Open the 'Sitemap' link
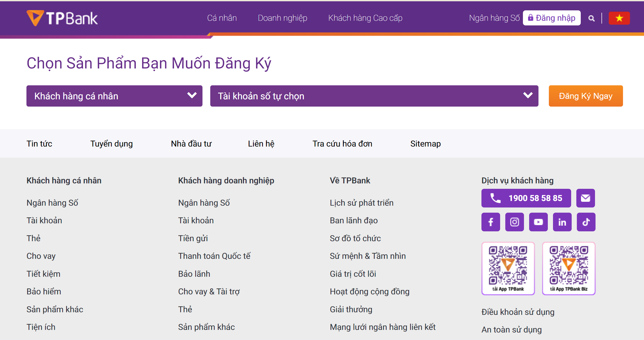The image size is (644, 340). [425, 144]
